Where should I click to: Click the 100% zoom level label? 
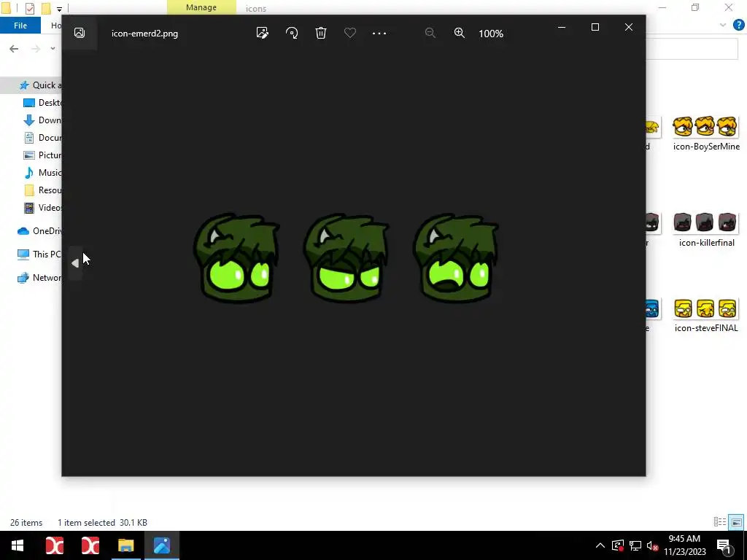(491, 34)
